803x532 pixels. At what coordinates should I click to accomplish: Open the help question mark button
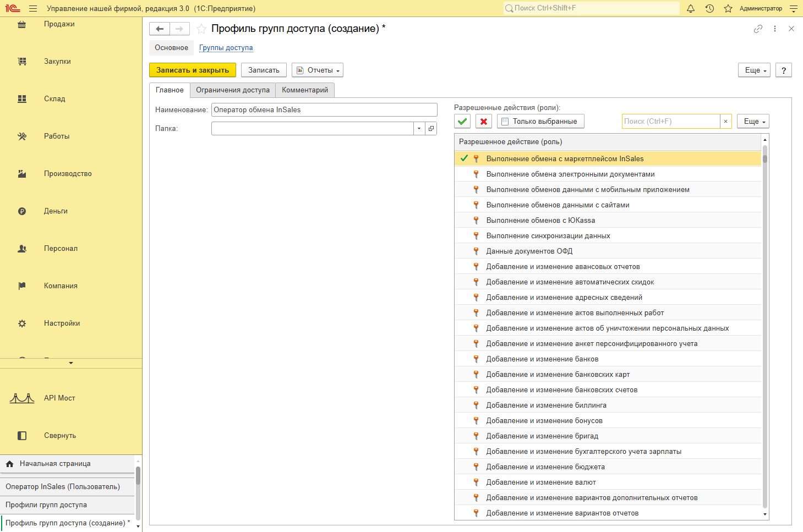point(784,70)
